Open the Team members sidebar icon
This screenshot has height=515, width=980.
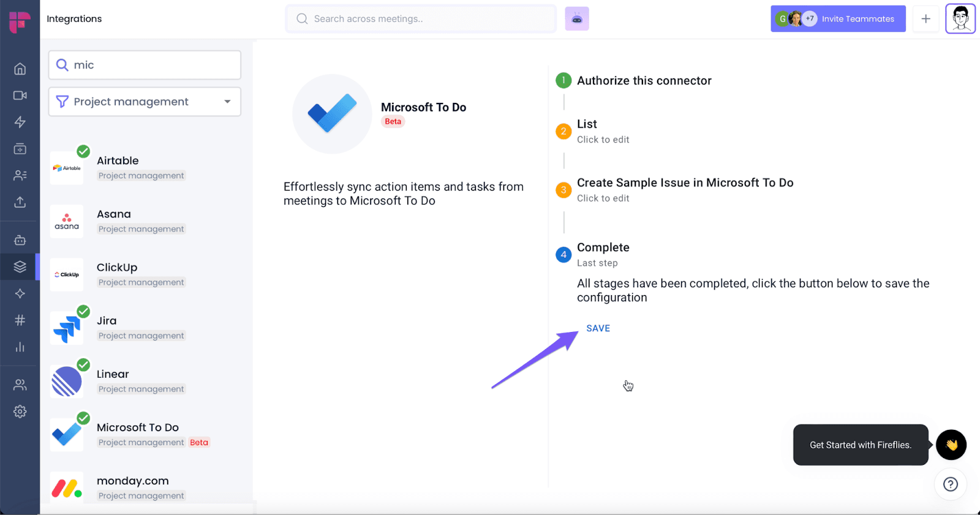click(20, 385)
